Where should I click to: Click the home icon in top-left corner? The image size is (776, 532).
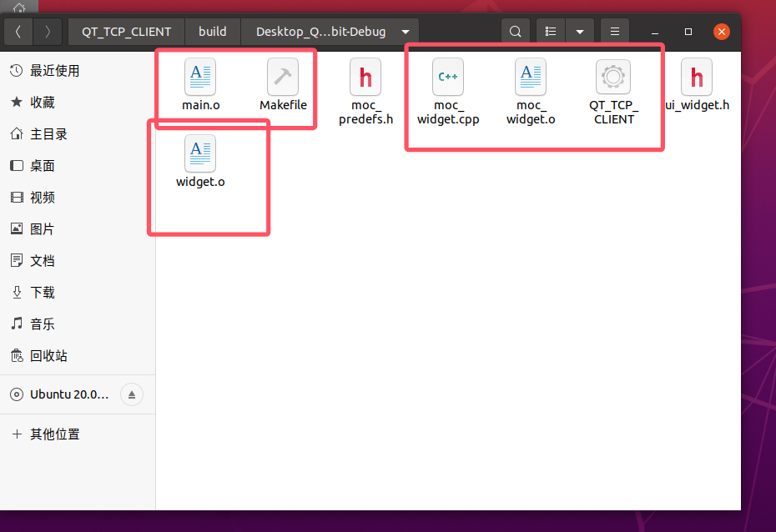point(19,7)
